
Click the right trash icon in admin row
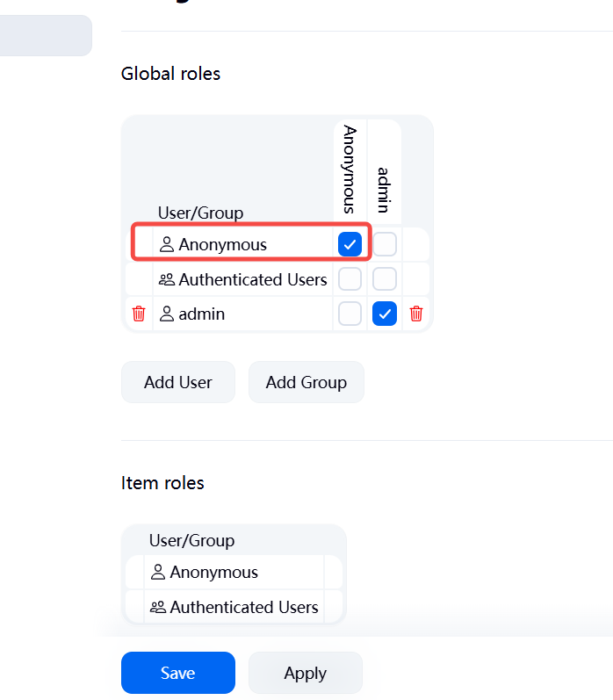click(x=416, y=314)
